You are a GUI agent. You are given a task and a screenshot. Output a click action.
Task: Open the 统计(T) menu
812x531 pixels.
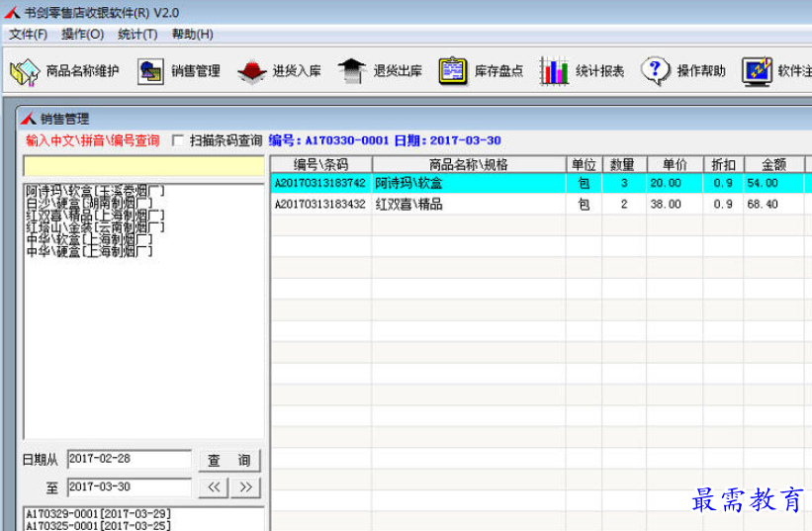(137, 35)
